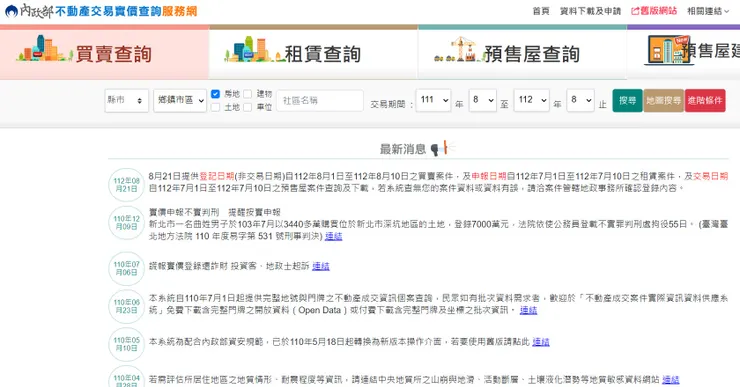
Task: Click the 買賣查詢 city buildings icon
Action: coord(44,49)
